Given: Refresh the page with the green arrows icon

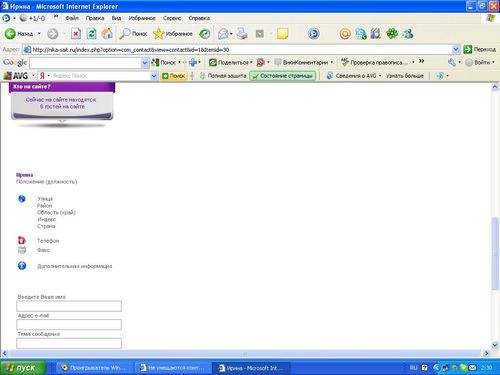Looking at the screenshot, I should click(91, 34).
